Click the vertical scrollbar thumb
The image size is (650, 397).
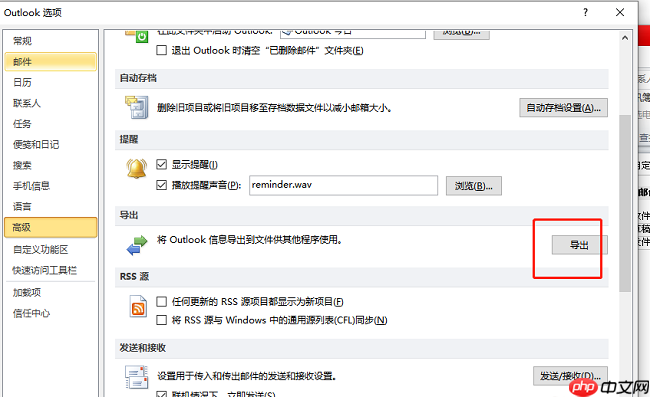[x=625, y=203]
